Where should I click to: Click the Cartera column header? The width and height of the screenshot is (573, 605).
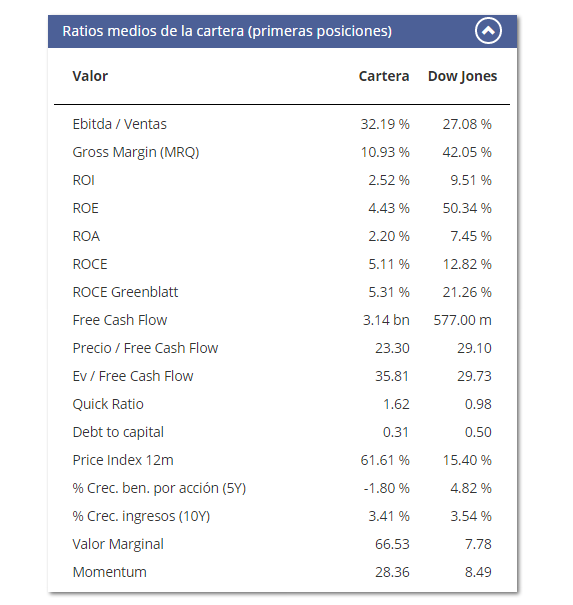[x=384, y=76]
